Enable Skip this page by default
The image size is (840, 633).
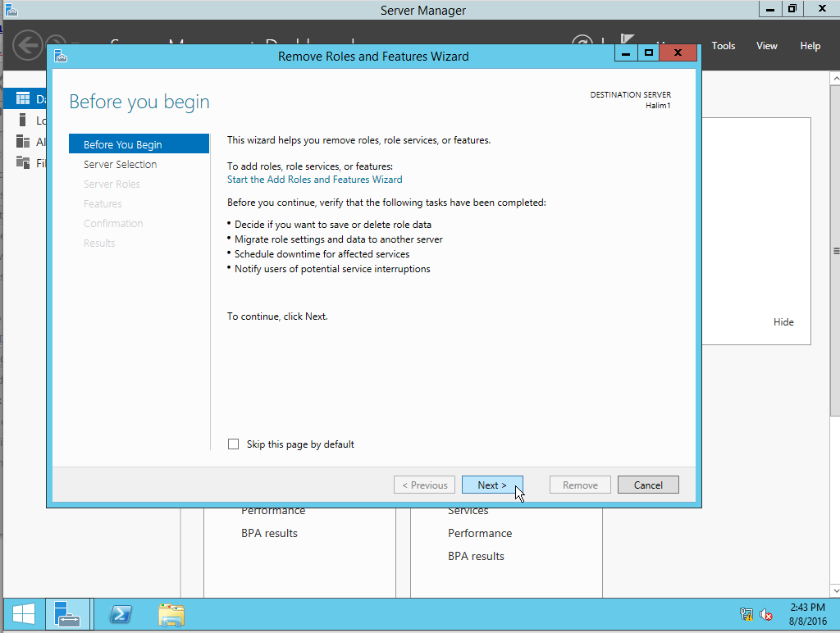click(x=233, y=444)
